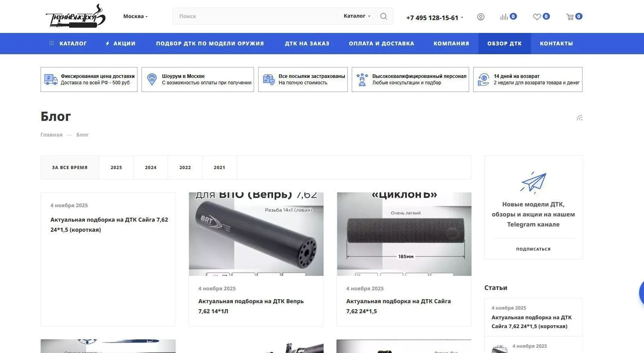644x353 pixels.
Task: Open the Каталог search scope dropdown
Action: click(x=357, y=16)
